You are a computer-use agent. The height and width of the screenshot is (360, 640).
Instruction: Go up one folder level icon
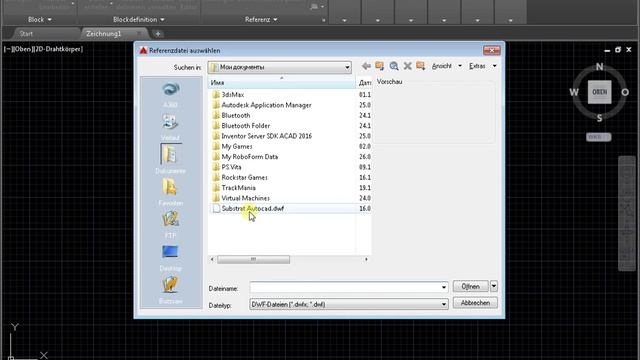point(380,66)
